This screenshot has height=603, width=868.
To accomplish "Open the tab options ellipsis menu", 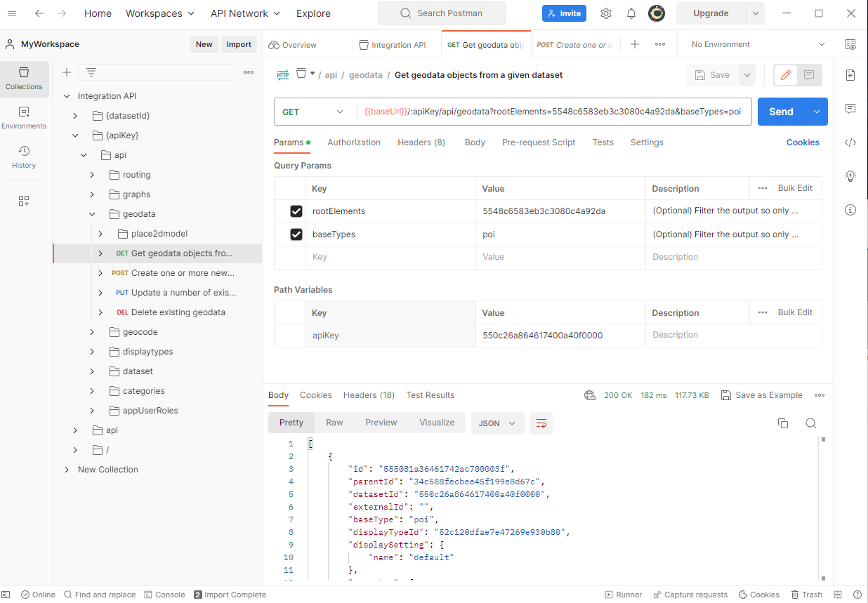I will (x=660, y=44).
